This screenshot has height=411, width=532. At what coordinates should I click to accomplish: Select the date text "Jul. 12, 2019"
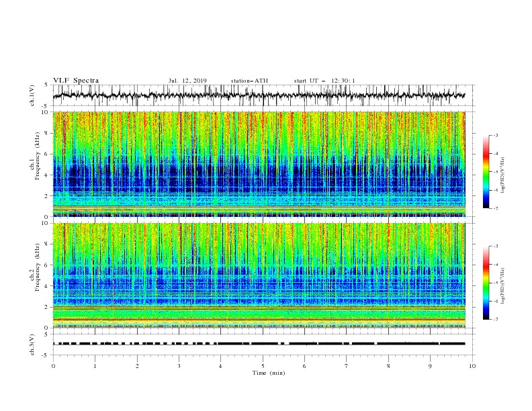click(187, 81)
